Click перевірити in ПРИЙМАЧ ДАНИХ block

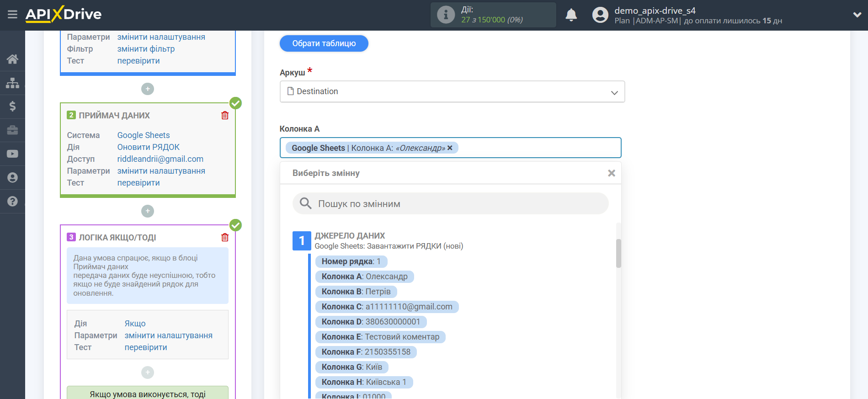(x=138, y=183)
